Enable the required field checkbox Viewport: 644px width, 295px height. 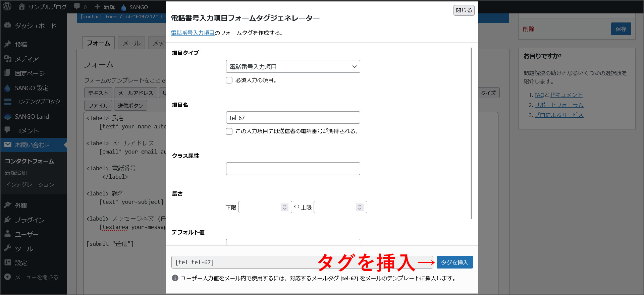(229, 80)
